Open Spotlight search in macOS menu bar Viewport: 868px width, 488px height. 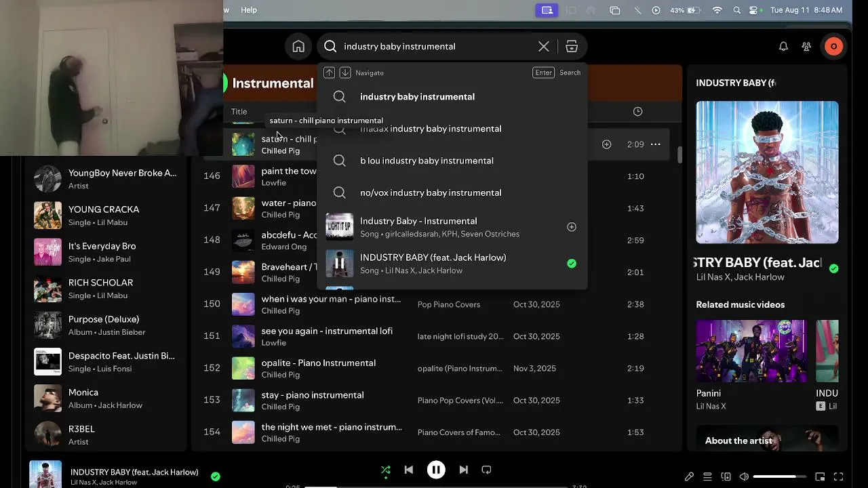736,10
